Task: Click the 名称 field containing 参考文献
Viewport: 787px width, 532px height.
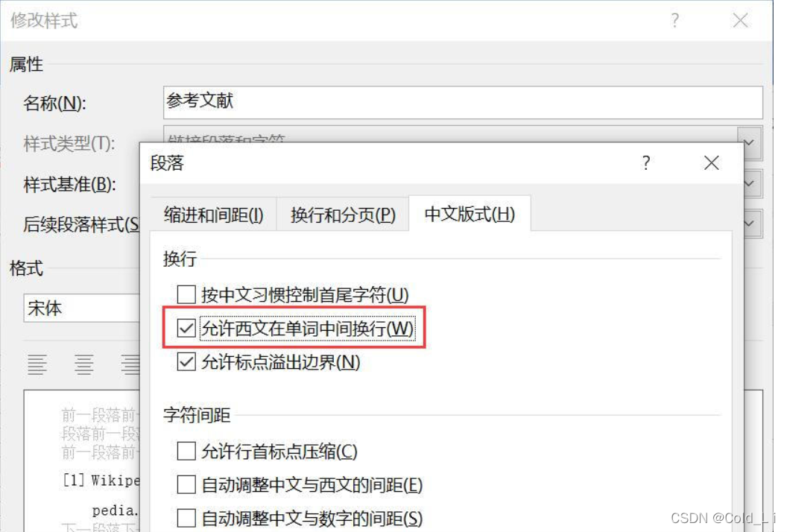Action: point(463,102)
